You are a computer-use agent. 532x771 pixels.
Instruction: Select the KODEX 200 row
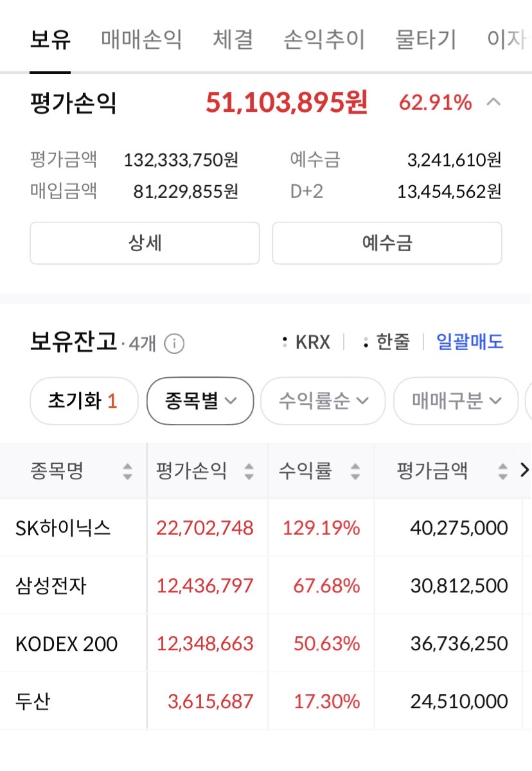(x=266, y=643)
